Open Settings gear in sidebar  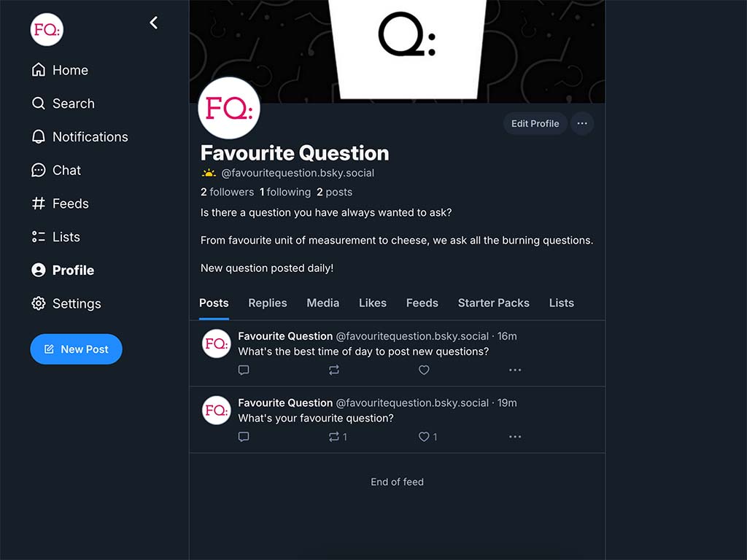click(x=66, y=303)
